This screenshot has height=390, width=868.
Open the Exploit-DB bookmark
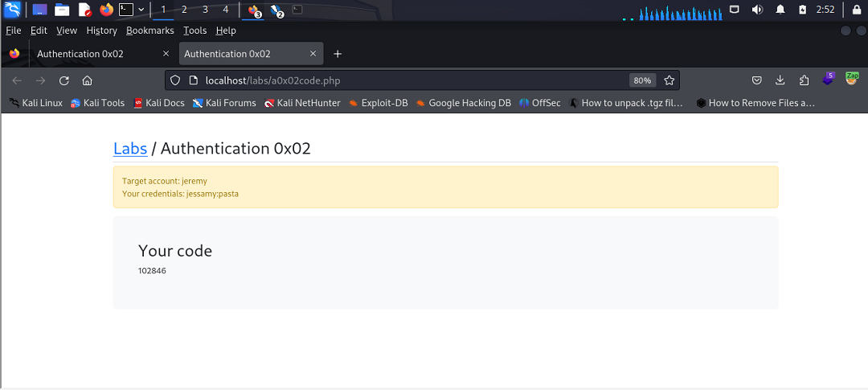click(x=378, y=102)
